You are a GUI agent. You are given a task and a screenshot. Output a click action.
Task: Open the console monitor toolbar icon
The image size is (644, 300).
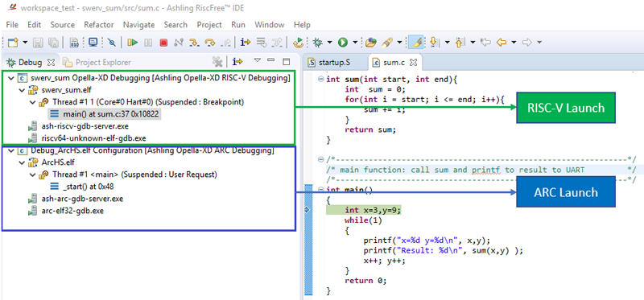[93, 43]
